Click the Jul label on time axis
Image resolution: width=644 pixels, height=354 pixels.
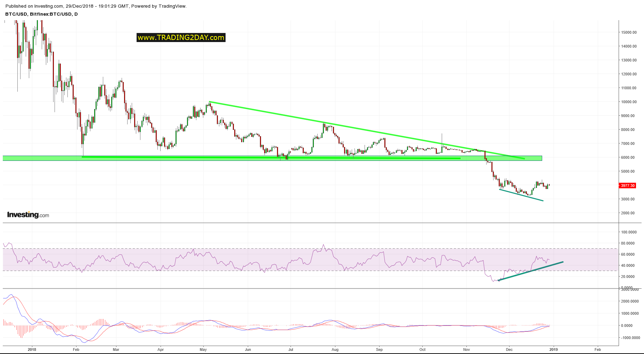pos(291,349)
